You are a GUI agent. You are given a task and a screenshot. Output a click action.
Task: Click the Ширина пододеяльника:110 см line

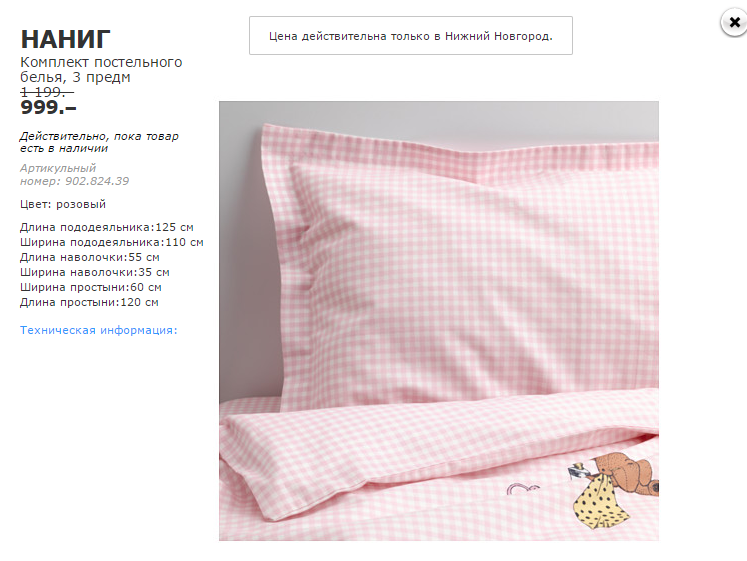(111, 242)
